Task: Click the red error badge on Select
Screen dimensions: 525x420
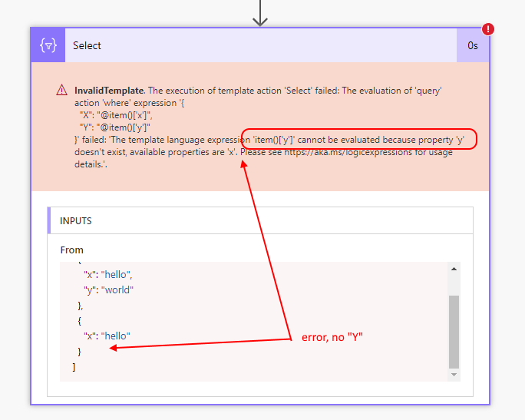Action: pyautogui.click(x=488, y=29)
